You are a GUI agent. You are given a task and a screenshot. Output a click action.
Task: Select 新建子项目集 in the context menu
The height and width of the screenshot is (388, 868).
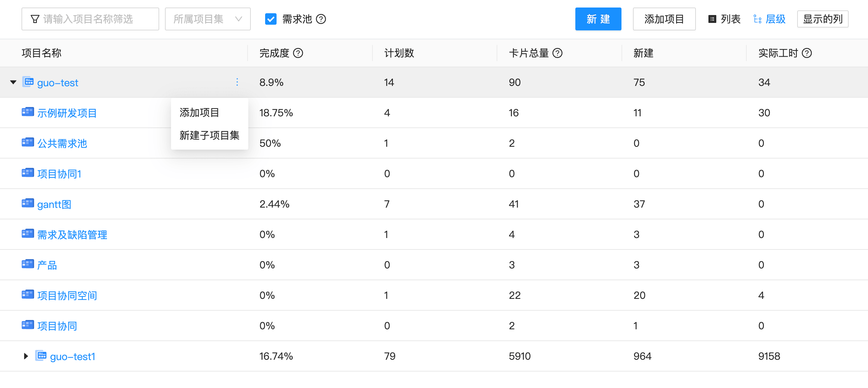click(x=209, y=136)
